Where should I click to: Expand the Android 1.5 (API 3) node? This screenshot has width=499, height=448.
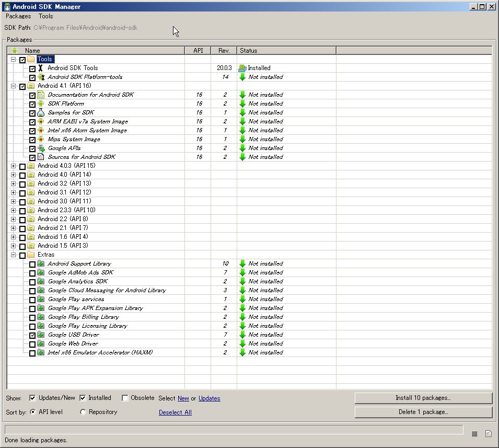point(14,246)
